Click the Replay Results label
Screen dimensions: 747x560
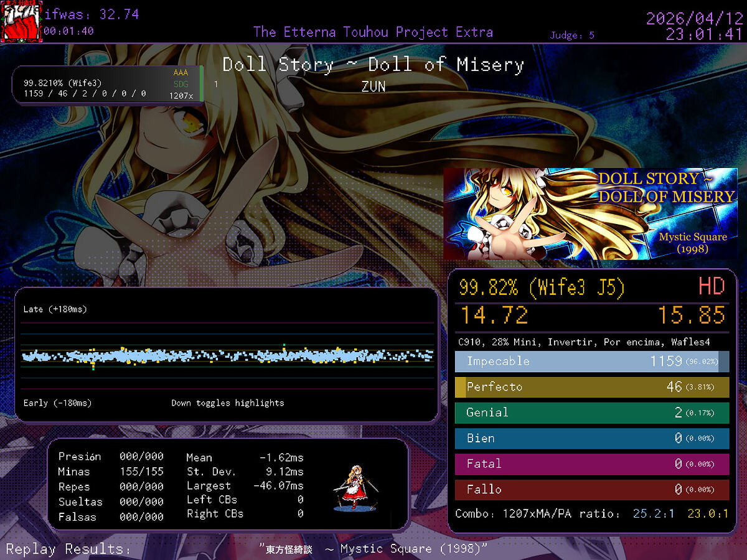[x=68, y=549]
